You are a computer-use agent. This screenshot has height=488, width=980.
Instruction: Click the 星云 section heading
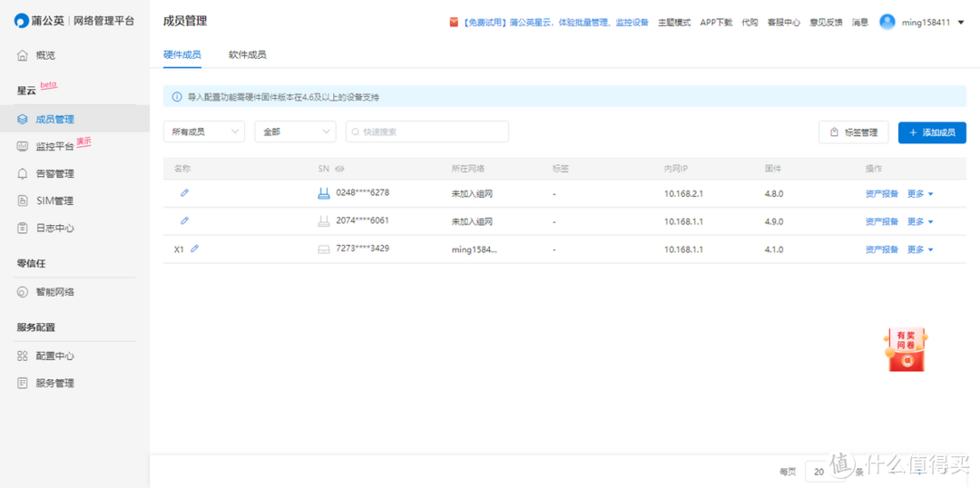click(26, 91)
